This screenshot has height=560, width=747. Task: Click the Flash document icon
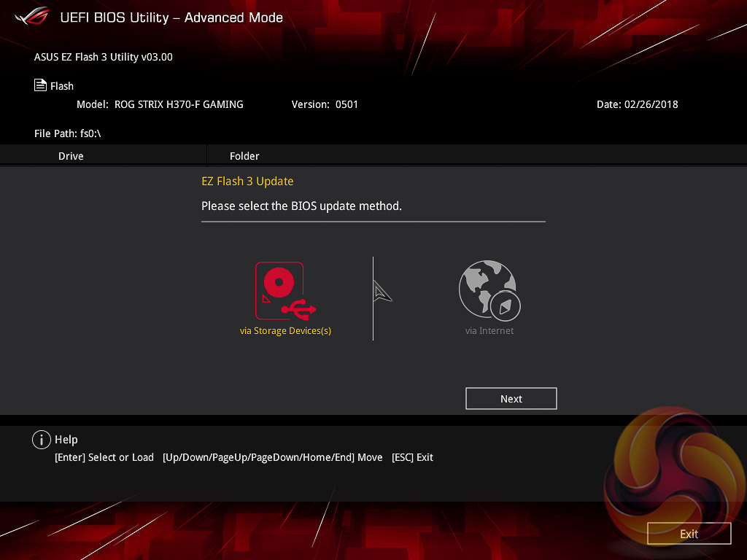[41, 85]
